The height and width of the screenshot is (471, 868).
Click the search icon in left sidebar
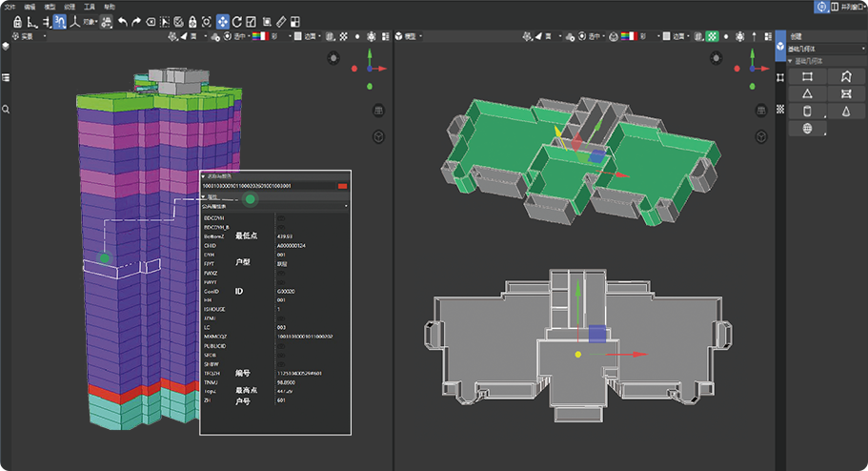tap(6, 110)
